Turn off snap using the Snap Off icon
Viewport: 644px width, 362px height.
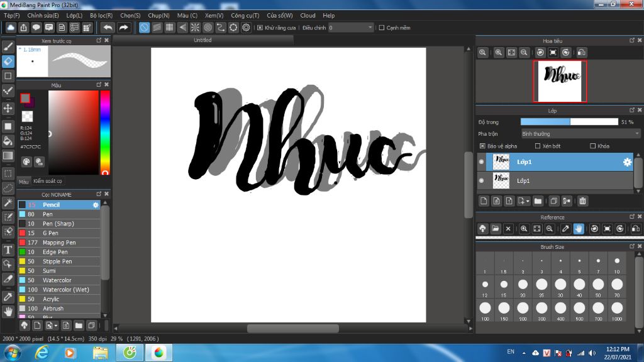(x=144, y=28)
